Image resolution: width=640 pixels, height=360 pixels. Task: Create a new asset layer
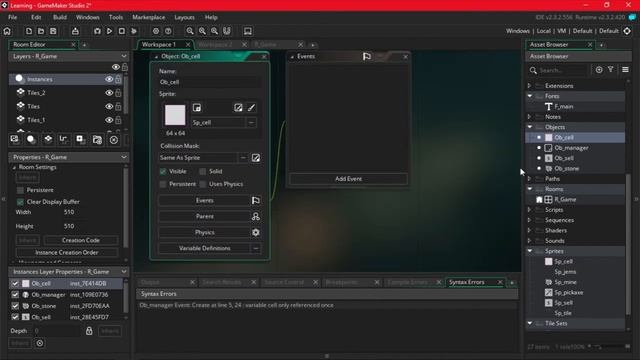pos(80,140)
